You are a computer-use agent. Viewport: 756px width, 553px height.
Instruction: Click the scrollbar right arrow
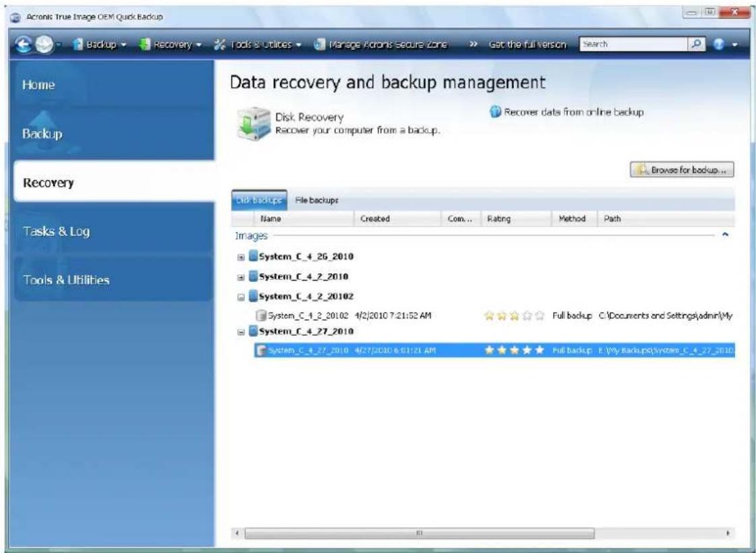[x=728, y=533]
